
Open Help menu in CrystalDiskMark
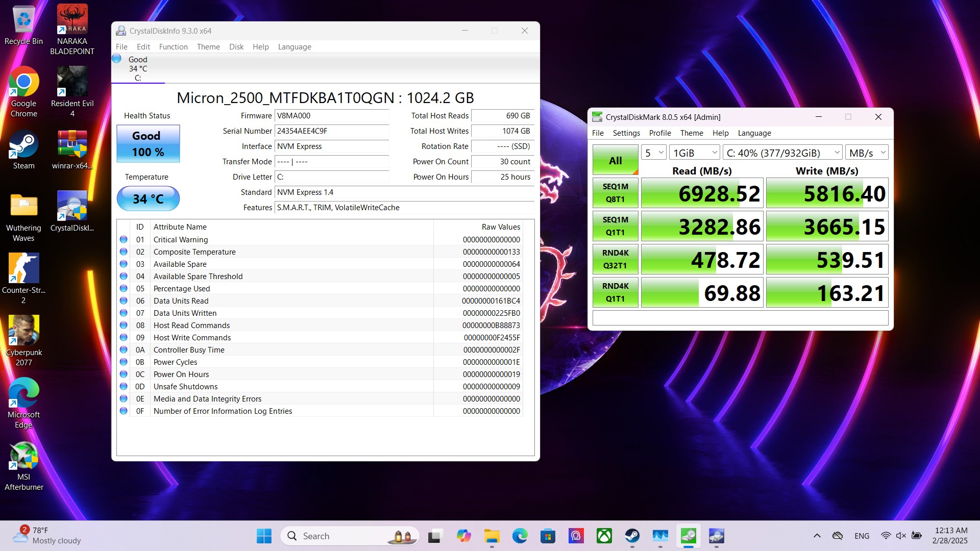pyautogui.click(x=720, y=133)
